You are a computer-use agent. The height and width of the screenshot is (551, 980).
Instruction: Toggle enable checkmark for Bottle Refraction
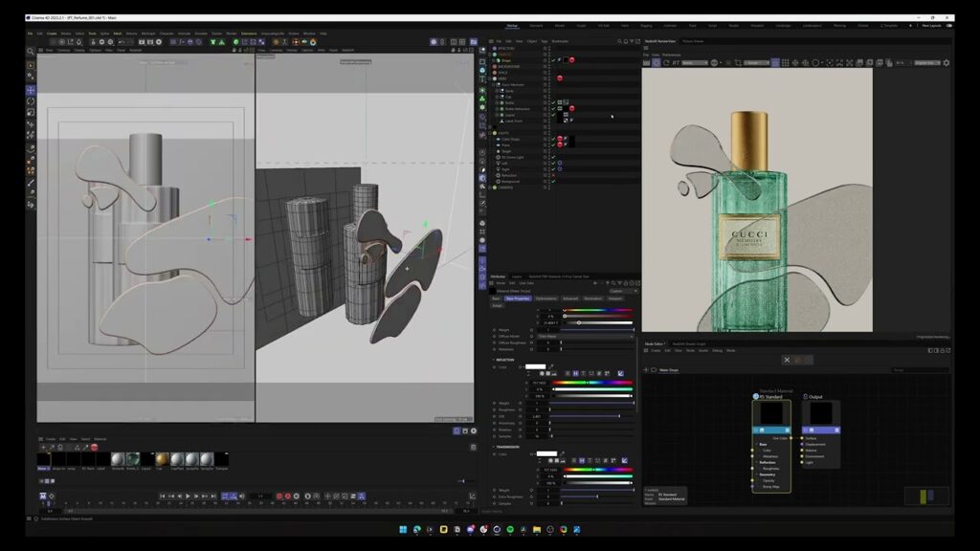[x=553, y=109]
